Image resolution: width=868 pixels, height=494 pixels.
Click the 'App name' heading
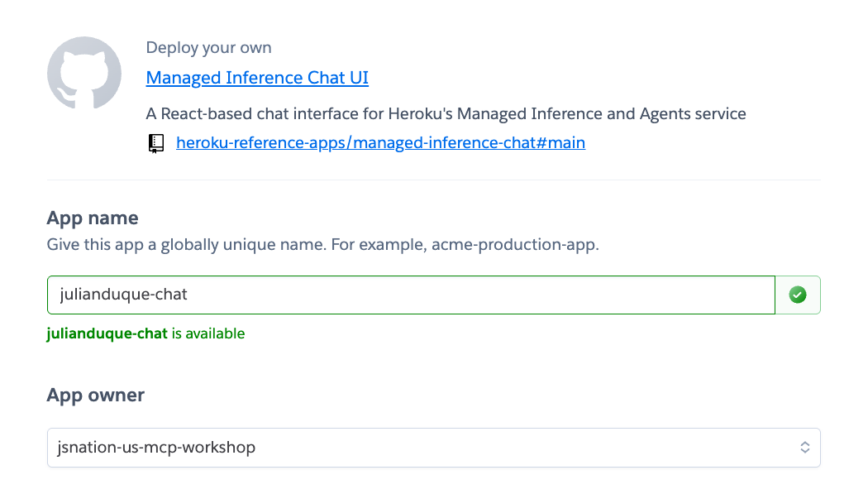pyautogui.click(x=93, y=218)
